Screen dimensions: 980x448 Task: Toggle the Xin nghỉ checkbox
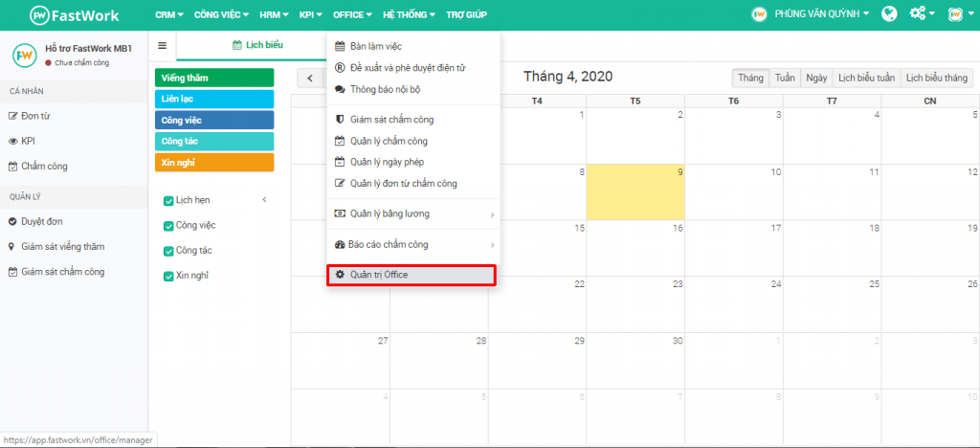[168, 276]
